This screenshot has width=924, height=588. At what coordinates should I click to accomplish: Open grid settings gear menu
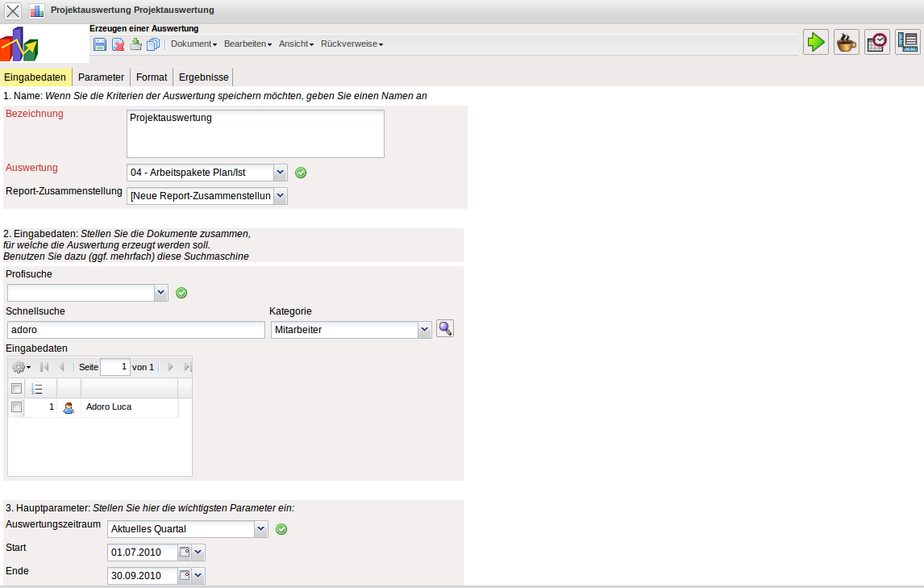tap(21, 368)
